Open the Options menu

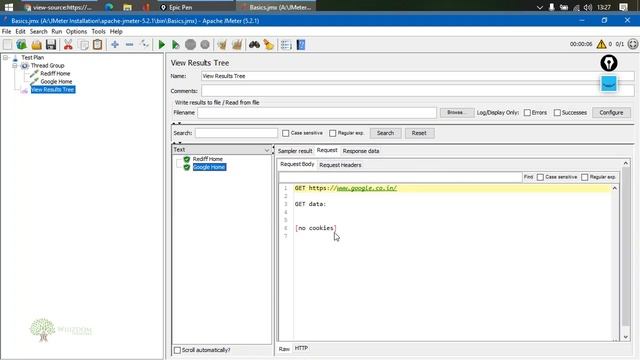[x=76, y=31]
